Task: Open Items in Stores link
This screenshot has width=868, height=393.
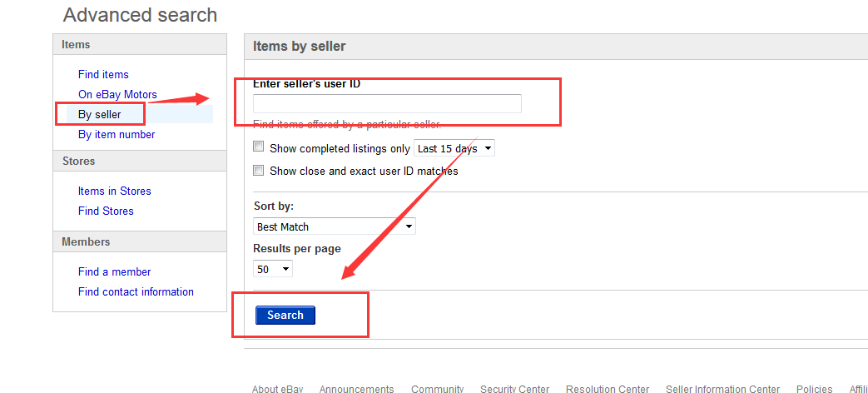Action: coord(115,191)
